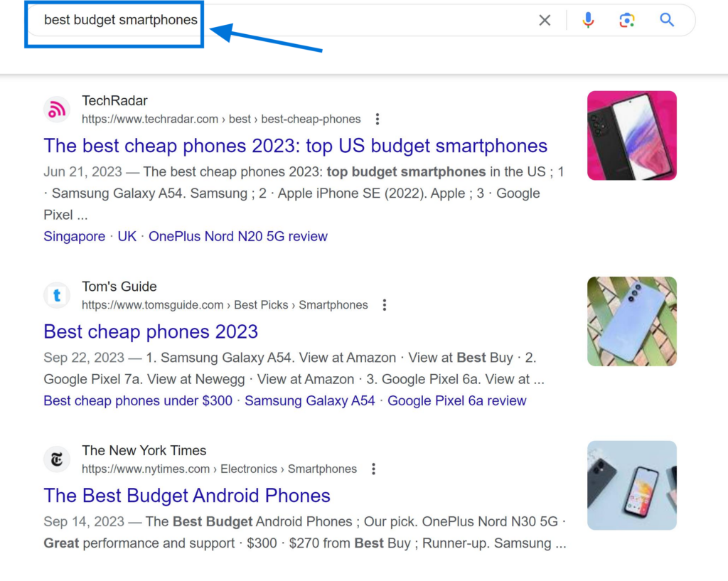Click the three-dot icon beside the TechRadar URL
728x581 pixels.
[377, 119]
